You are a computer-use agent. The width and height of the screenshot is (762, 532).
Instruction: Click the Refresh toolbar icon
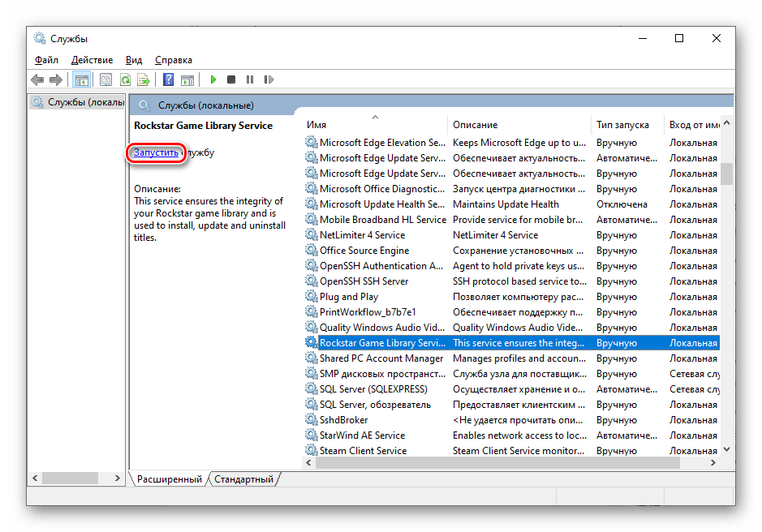pyautogui.click(x=125, y=79)
